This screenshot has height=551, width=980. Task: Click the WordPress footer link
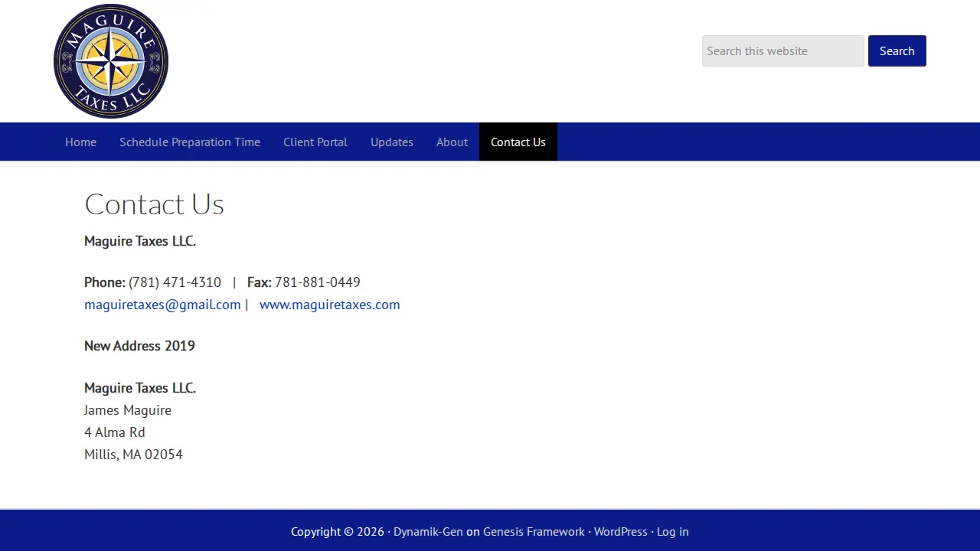tap(621, 532)
